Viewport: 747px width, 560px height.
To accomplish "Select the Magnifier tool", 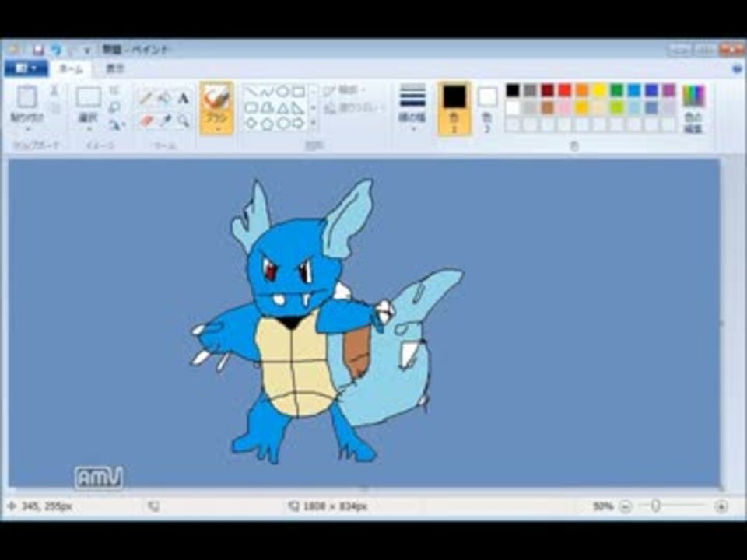I will coord(184,121).
